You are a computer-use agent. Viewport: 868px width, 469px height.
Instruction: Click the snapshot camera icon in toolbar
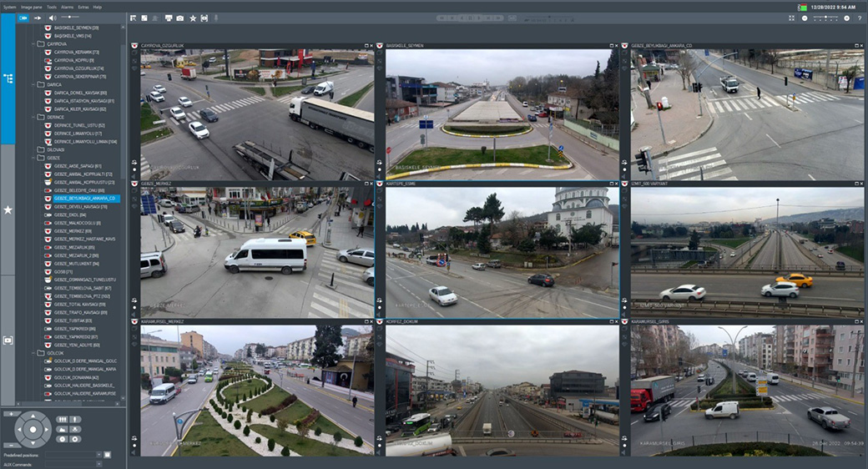pyautogui.click(x=179, y=18)
